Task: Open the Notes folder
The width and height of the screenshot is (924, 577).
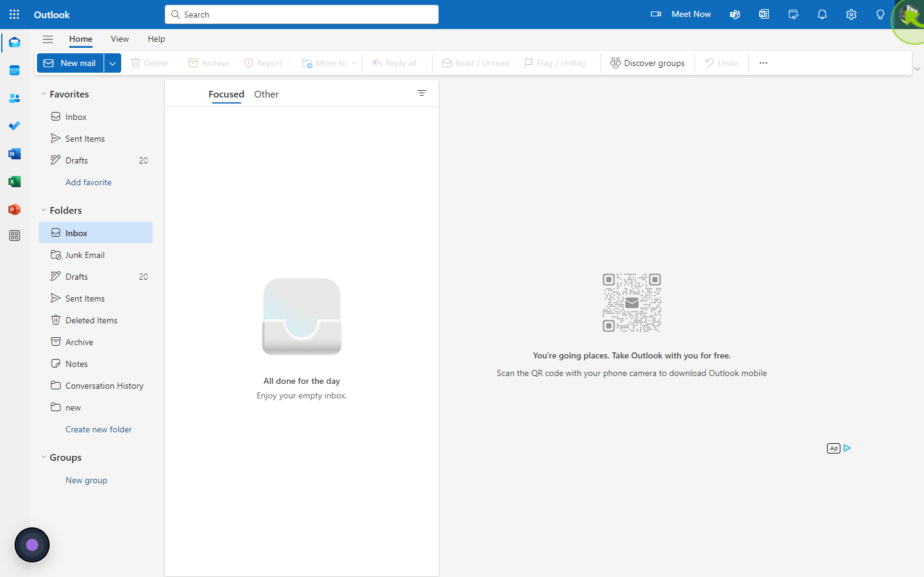Action: pos(96,364)
